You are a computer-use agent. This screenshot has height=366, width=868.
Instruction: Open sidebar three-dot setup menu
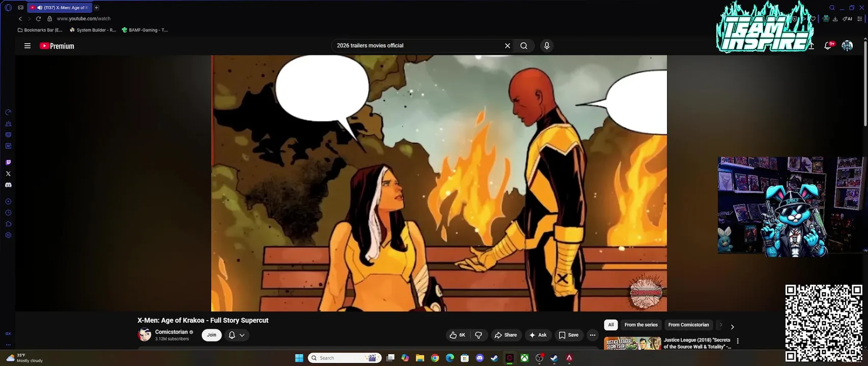8,345
